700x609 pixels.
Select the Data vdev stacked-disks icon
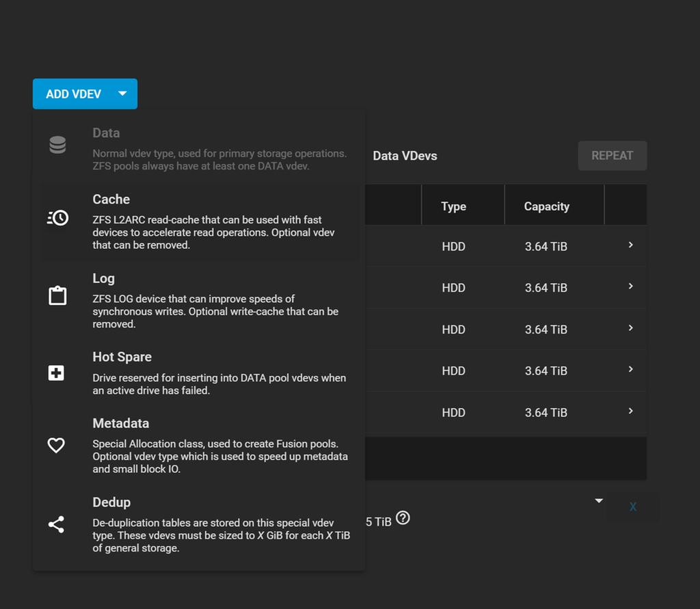point(57,144)
